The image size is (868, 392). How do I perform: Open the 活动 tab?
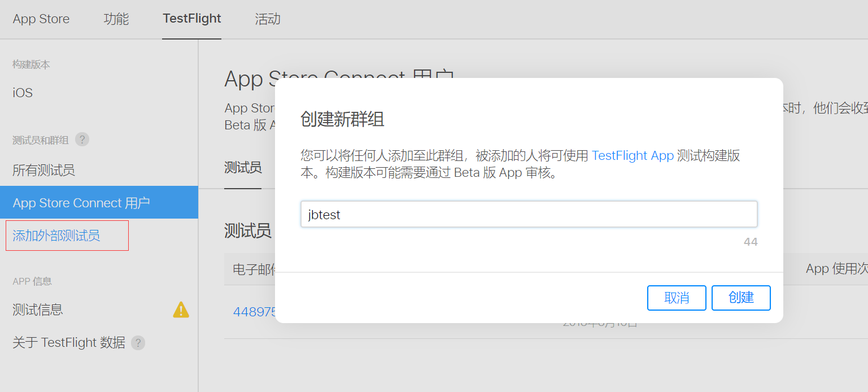coord(268,19)
